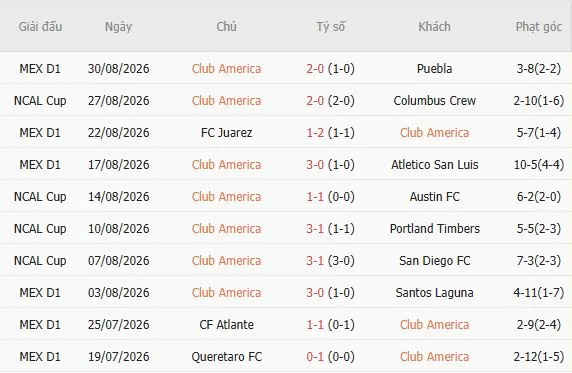The image size is (572, 373).
Task: Click the Khách column header
Action: click(x=434, y=27)
